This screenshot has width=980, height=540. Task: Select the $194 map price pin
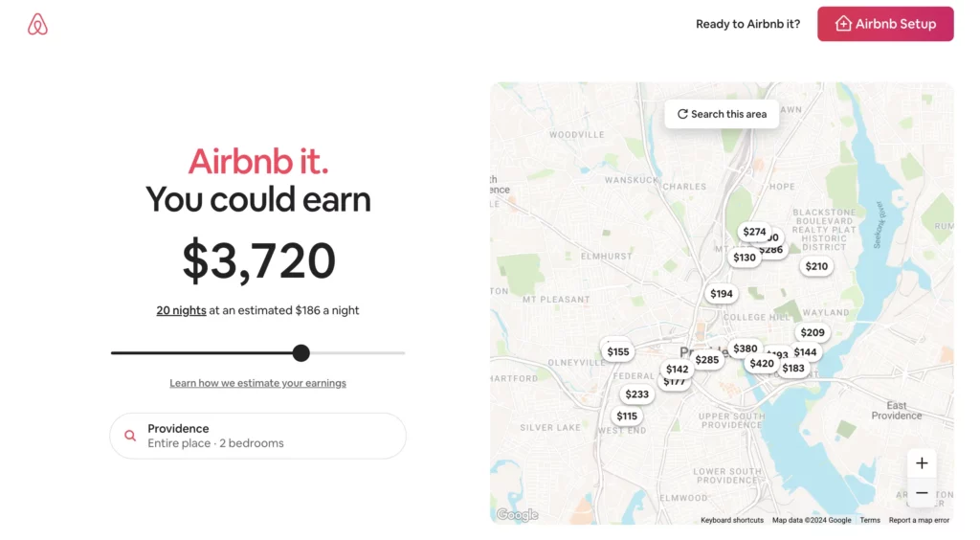click(x=722, y=294)
